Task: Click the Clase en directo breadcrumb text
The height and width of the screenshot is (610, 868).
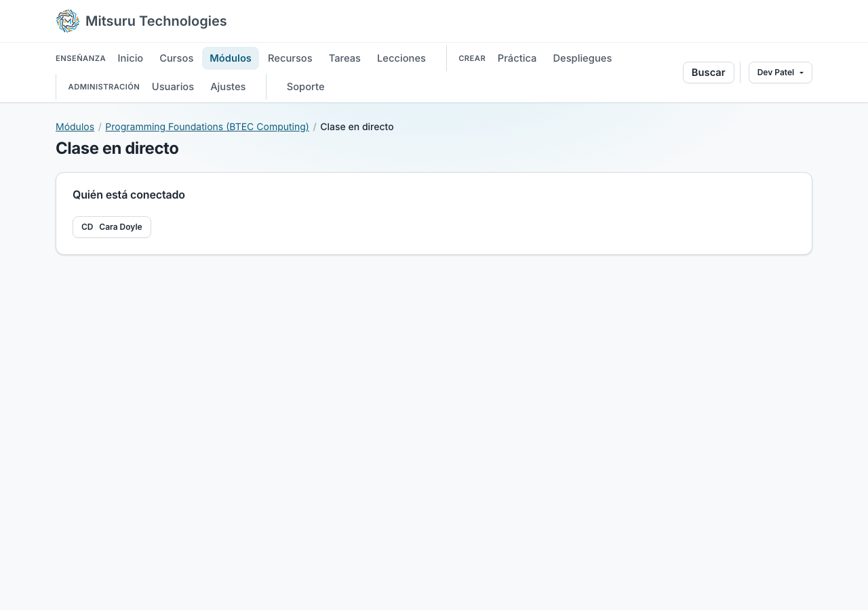Action: point(357,127)
